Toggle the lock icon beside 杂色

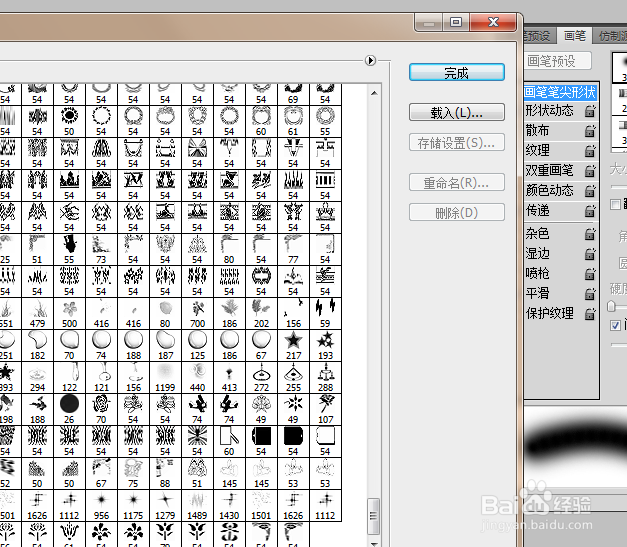click(x=590, y=234)
